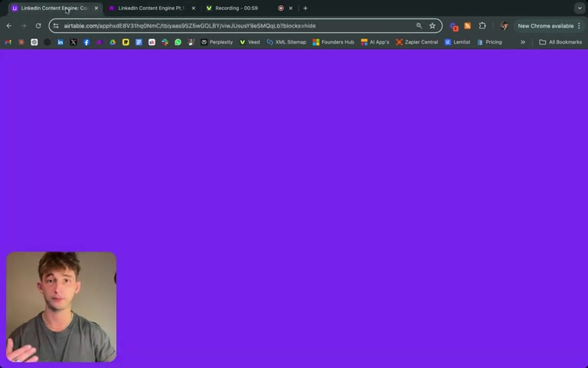Open the Facebook bookmark
This screenshot has width=588, height=368.
(x=87, y=42)
